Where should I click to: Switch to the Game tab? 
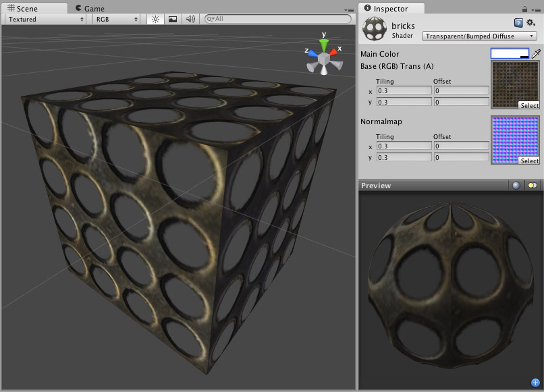[x=90, y=8]
